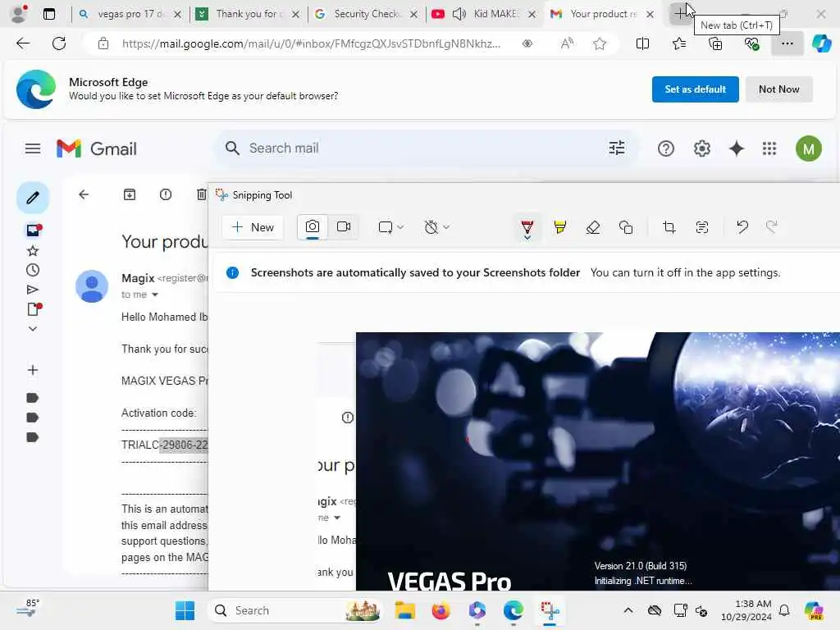Go back to the inbox list arrow
Viewport: 840px width, 630px height.
pos(84,194)
